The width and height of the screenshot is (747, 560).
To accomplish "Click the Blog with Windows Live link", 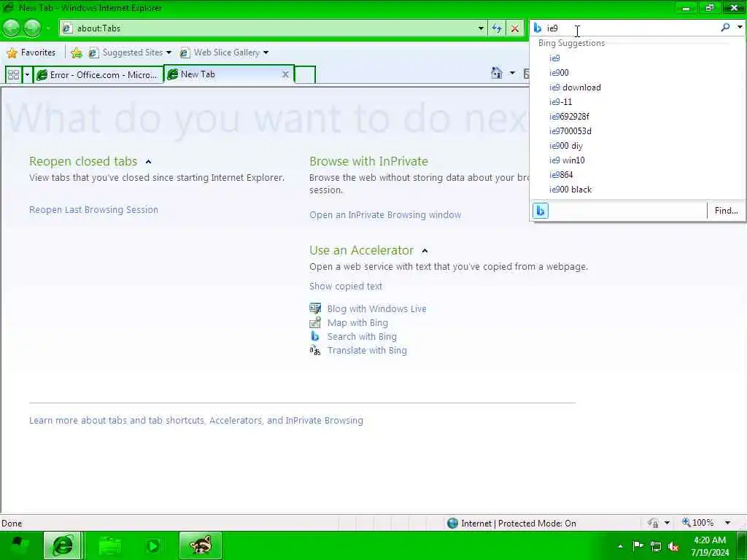I will pyautogui.click(x=376, y=309).
